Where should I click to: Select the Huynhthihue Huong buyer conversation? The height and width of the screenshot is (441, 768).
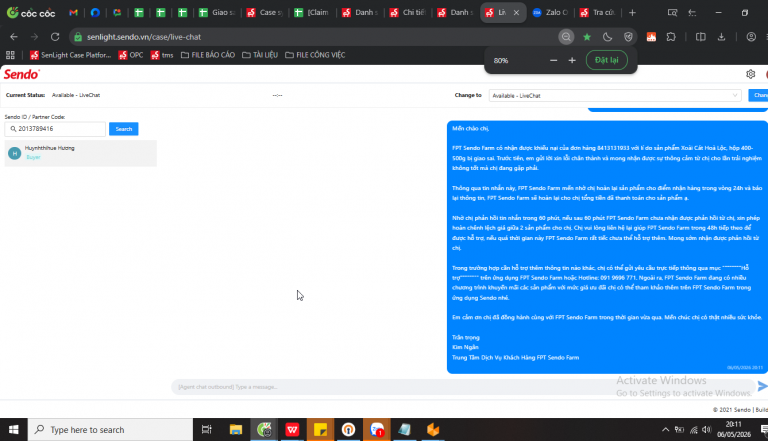tap(81, 153)
